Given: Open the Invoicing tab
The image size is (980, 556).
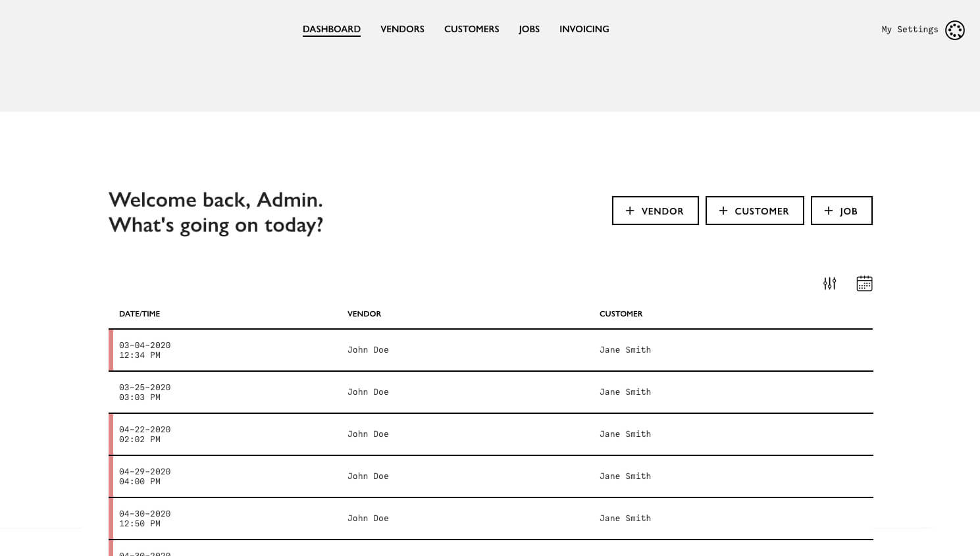Looking at the screenshot, I should coord(584,29).
